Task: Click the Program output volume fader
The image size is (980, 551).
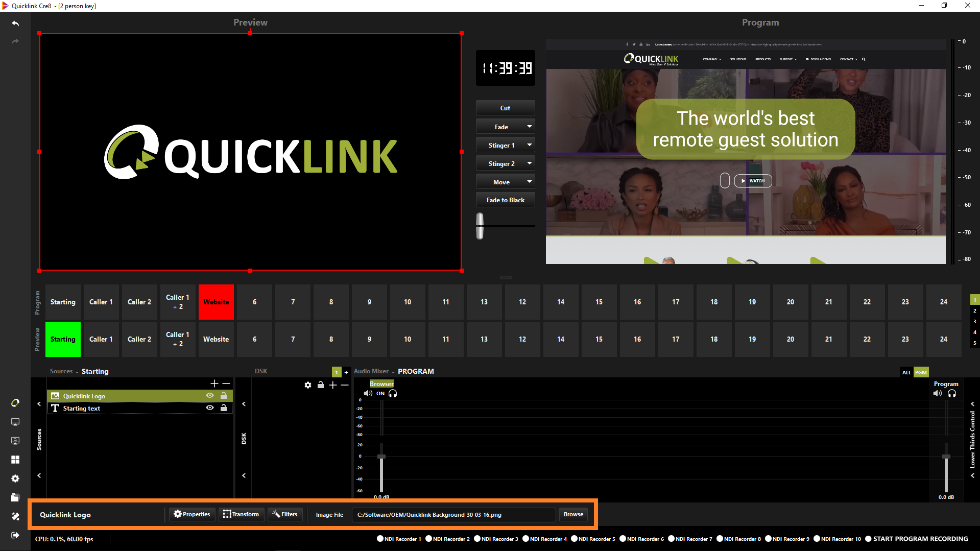Action: pos(946,457)
